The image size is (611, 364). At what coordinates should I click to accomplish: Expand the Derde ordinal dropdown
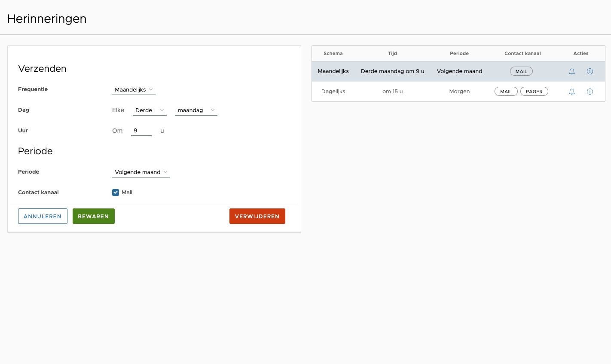pyautogui.click(x=149, y=110)
